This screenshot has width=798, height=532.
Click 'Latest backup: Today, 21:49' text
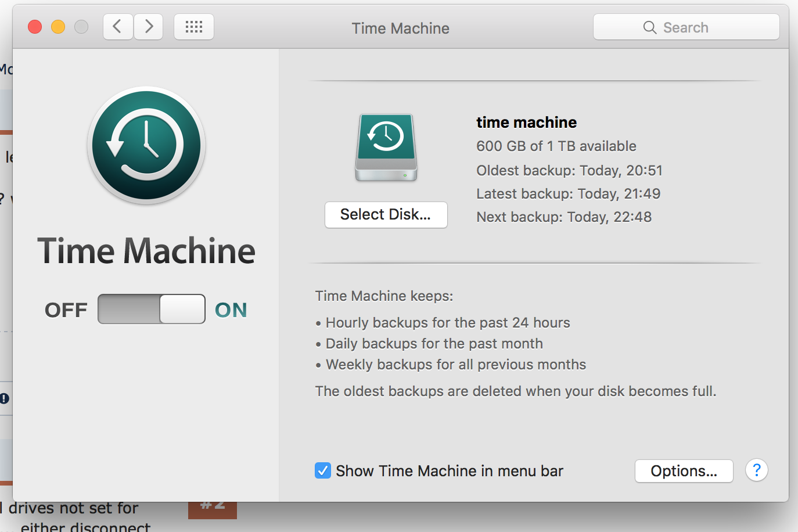569,194
